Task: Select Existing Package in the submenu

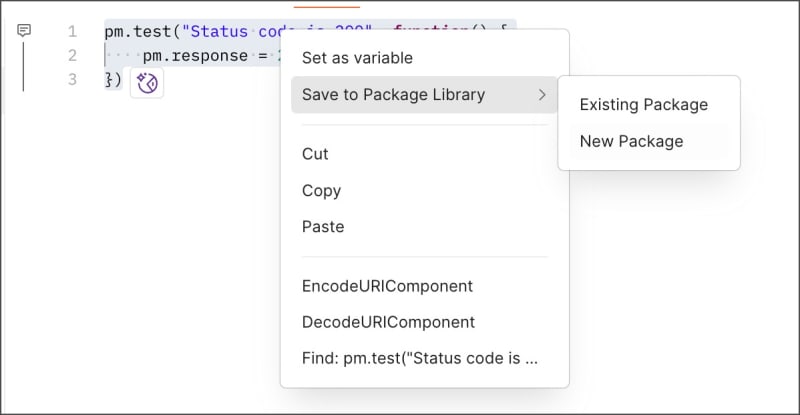Action: pyautogui.click(x=643, y=105)
